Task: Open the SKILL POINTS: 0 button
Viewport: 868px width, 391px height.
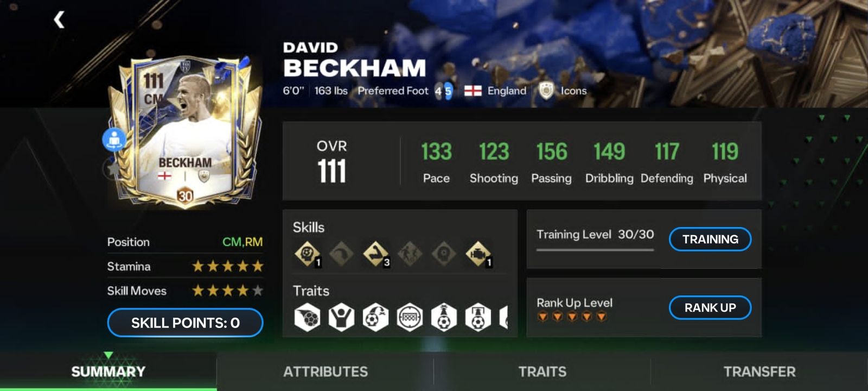Action: pos(185,323)
